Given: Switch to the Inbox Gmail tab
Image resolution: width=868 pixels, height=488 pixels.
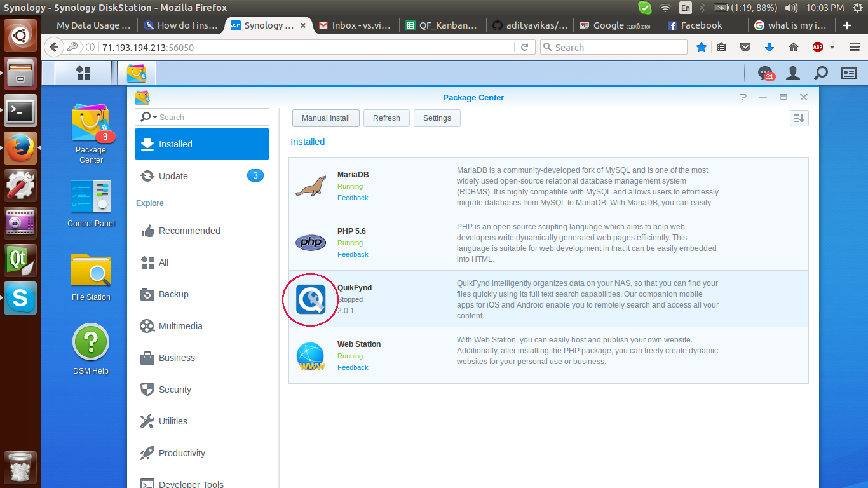Looking at the screenshot, I should (356, 25).
